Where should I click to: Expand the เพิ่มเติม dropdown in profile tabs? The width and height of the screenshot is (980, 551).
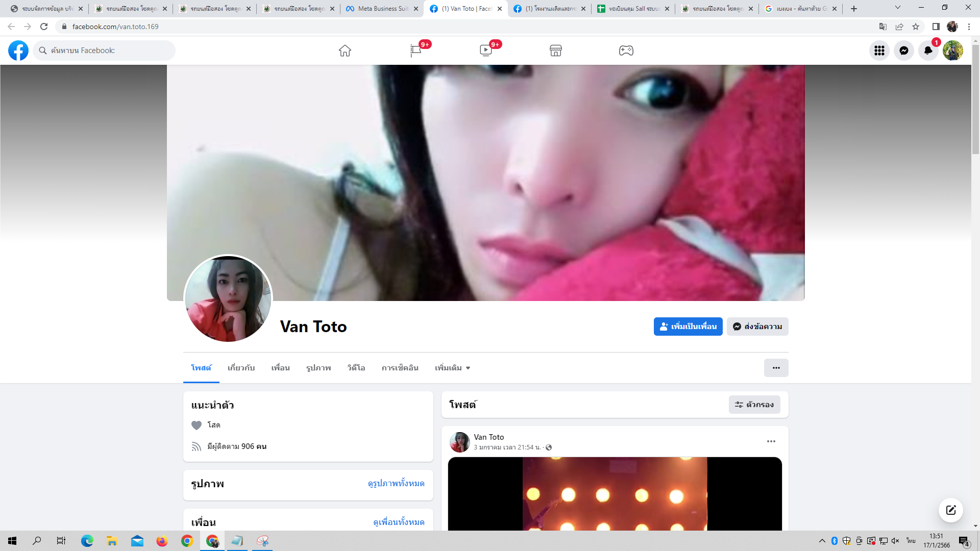452,368
